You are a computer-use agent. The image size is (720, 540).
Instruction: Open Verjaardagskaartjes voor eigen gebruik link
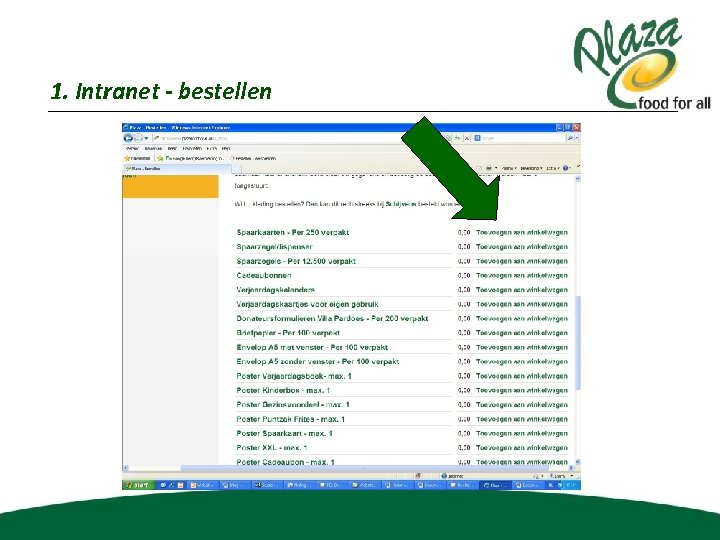(307, 304)
